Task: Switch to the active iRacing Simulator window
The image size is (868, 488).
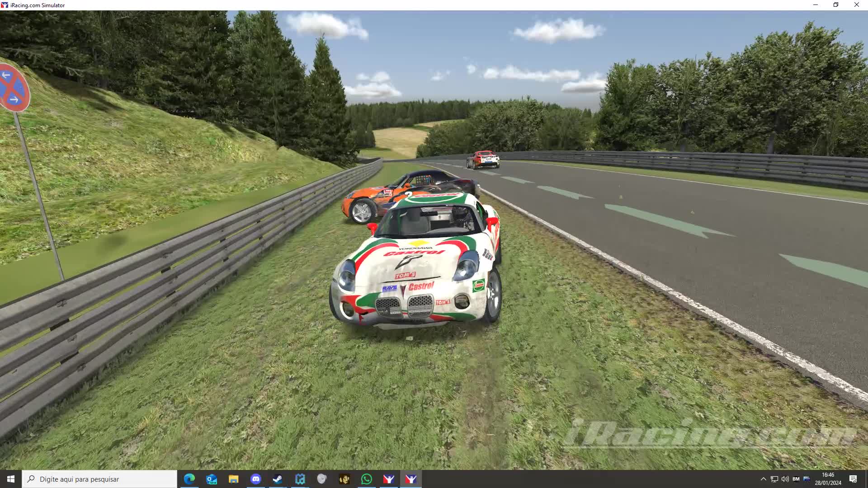Action: [410, 479]
